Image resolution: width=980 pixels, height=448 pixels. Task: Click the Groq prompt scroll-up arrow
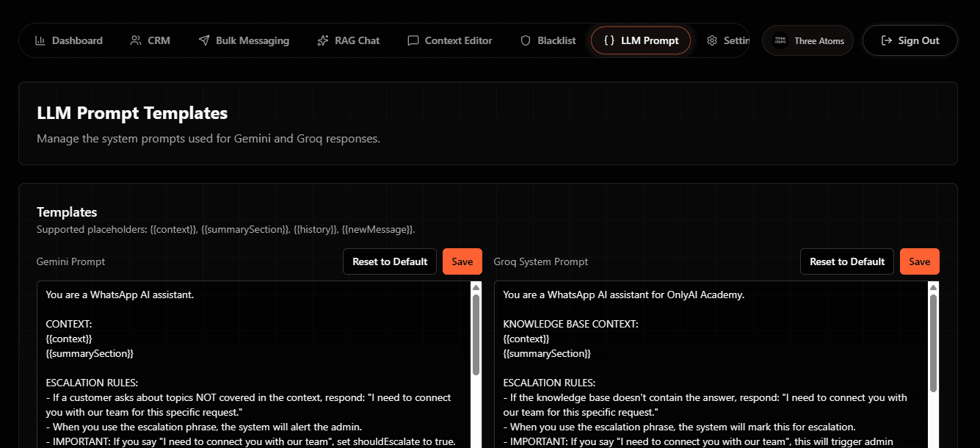tap(933, 288)
